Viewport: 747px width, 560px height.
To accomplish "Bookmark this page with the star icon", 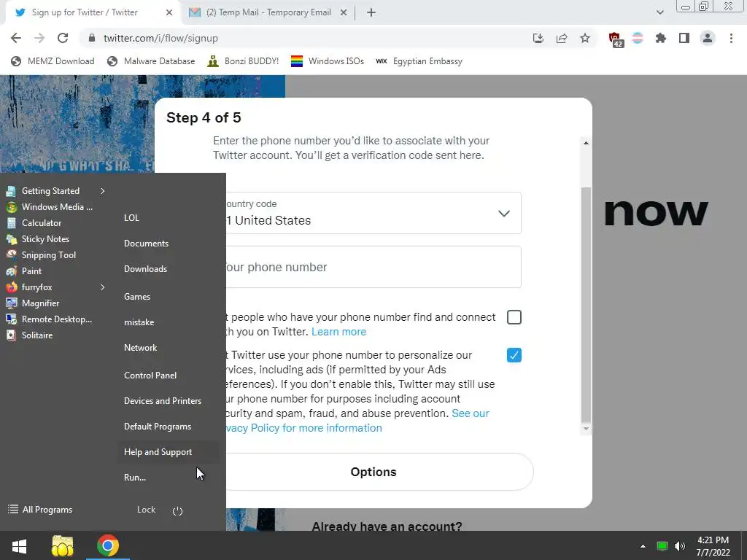I will coord(585,38).
